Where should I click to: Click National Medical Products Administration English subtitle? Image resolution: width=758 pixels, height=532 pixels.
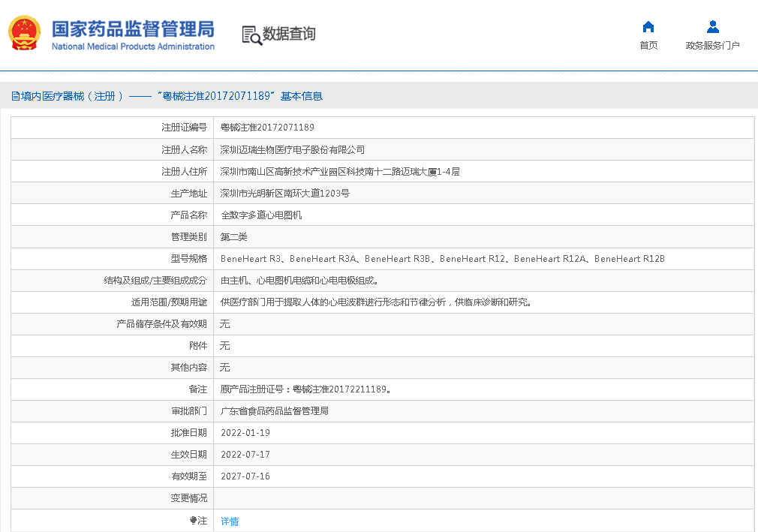[x=133, y=47]
